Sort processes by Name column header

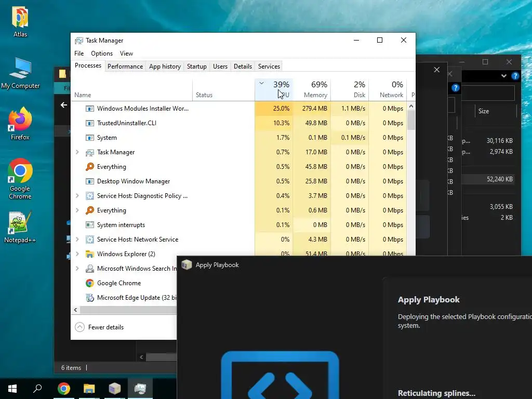tap(131, 89)
